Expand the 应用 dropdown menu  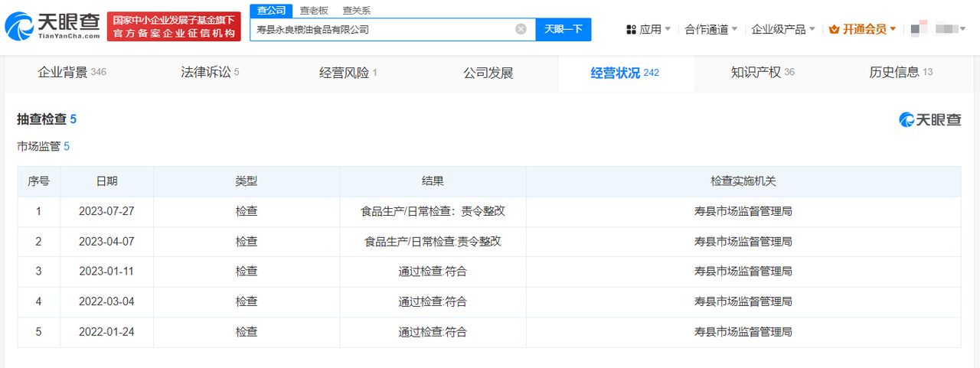(649, 29)
